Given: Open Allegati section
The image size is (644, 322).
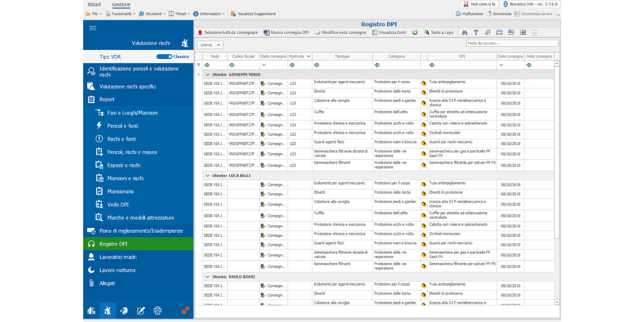Looking at the screenshot, I should (138, 283).
